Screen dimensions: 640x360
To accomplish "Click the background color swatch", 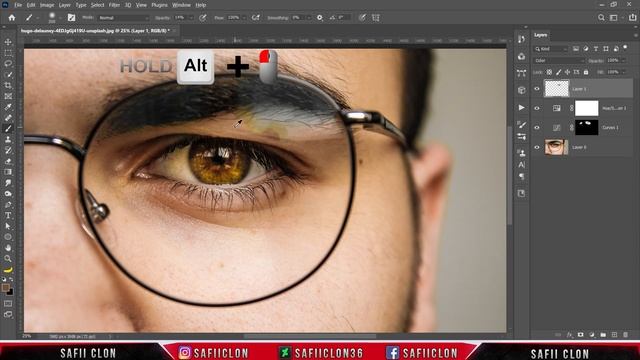I will tap(10, 293).
